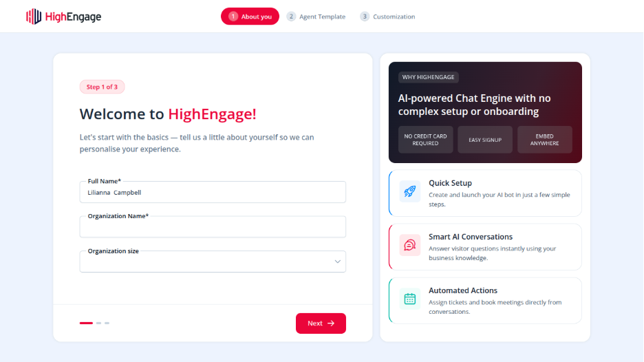644x362 pixels.
Task: Click the Automated Actions calendar icon
Action: (409, 299)
